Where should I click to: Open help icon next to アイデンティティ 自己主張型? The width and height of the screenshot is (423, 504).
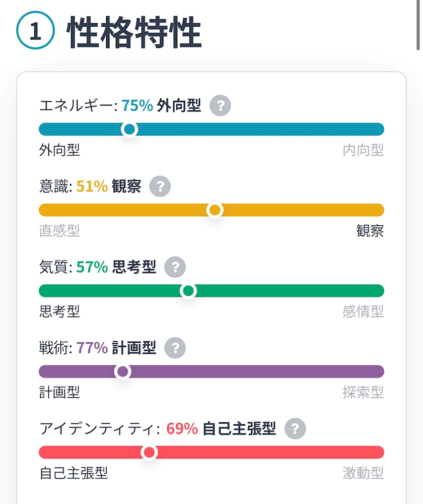tap(295, 428)
